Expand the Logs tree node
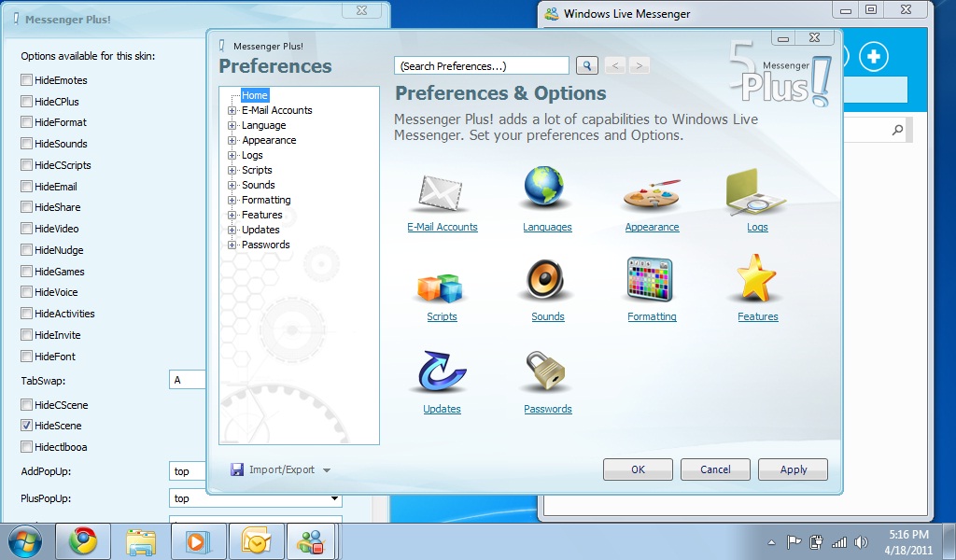Screen dimensions: 956x560 [232, 155]
